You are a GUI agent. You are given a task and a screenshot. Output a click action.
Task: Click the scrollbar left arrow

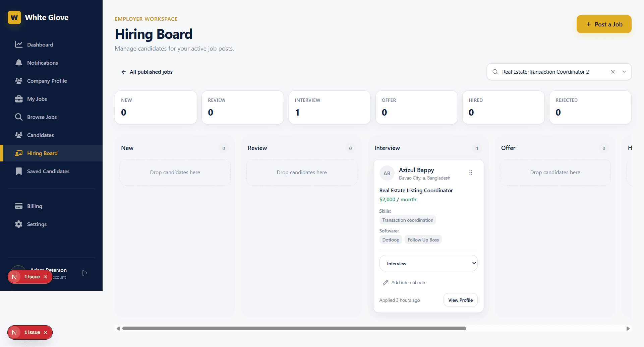coord(118,329)
